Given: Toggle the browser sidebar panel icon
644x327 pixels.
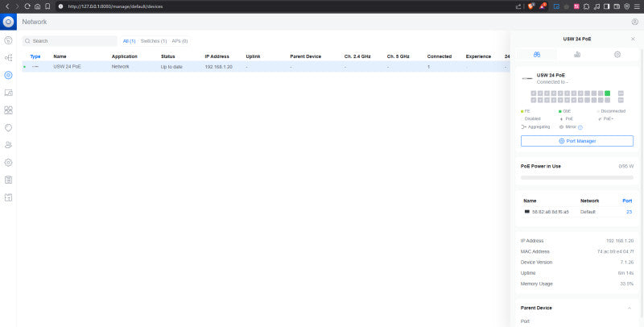Looking at the screenshot, I should coord(606,6).
